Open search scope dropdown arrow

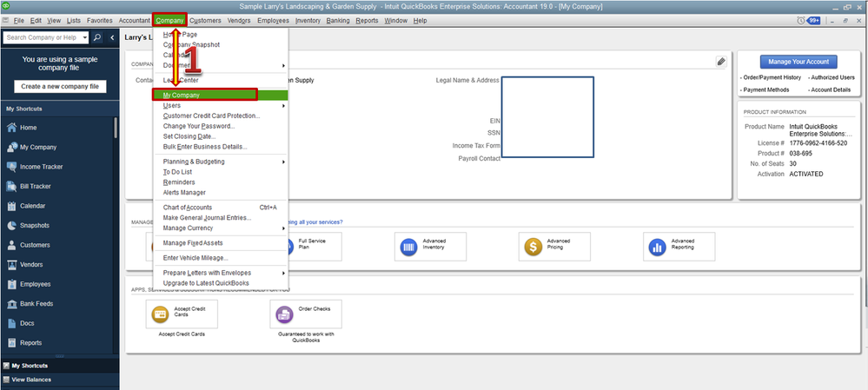84,37
